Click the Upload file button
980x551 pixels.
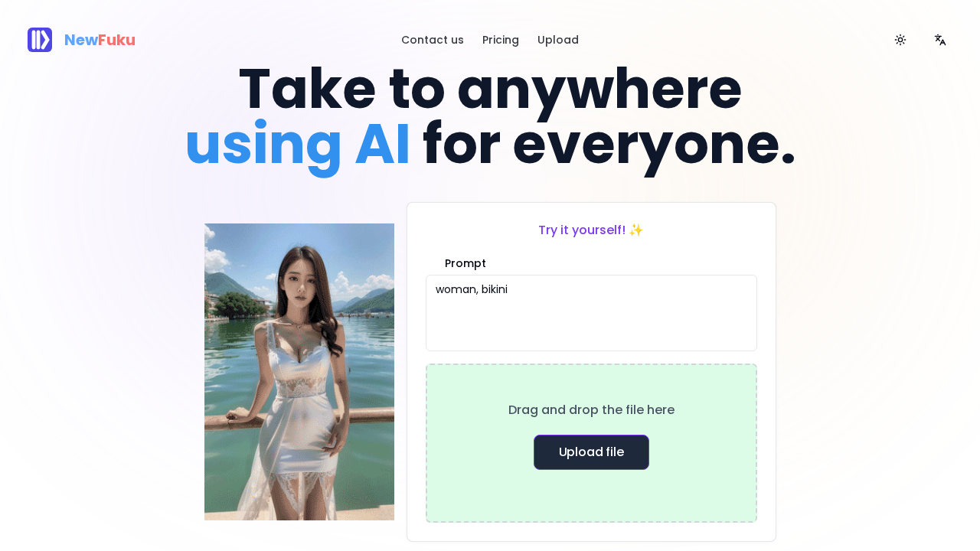click(x=591, y=452)
